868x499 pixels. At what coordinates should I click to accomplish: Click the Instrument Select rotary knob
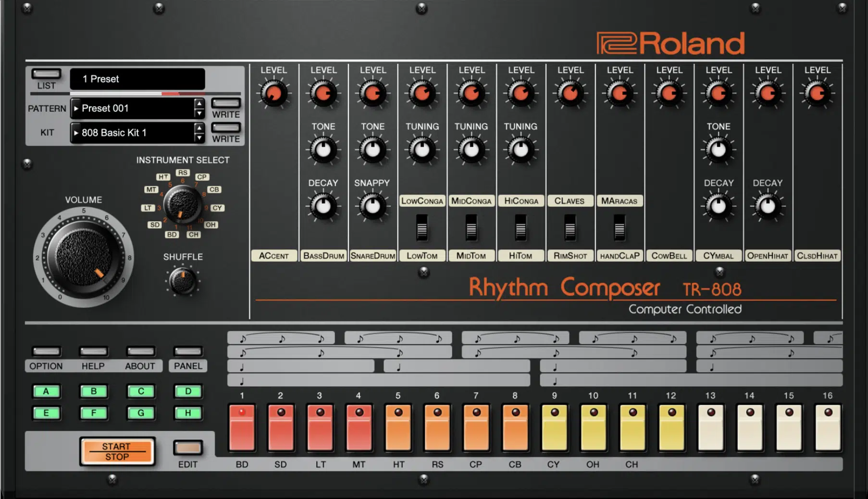point(183,204)
